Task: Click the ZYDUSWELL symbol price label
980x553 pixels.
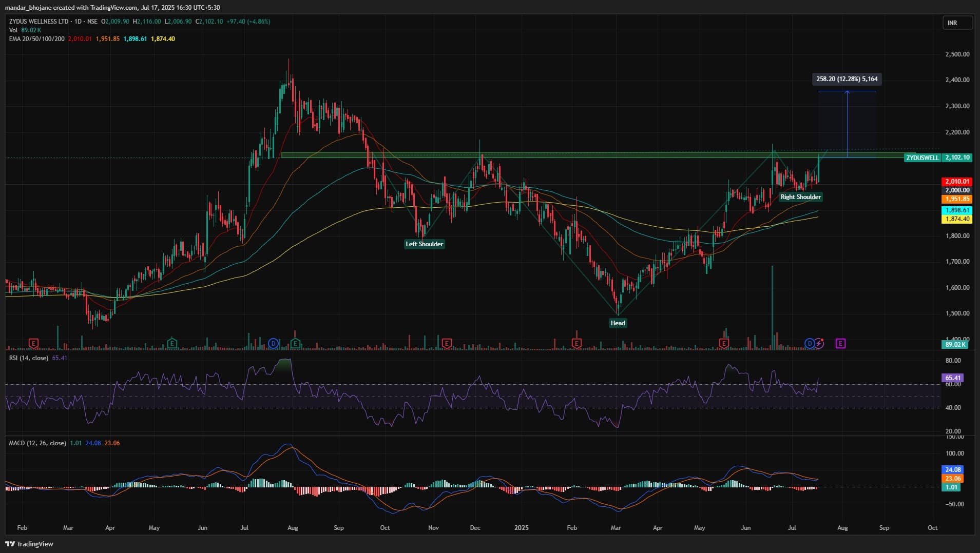Action: (x=922, y=157)
